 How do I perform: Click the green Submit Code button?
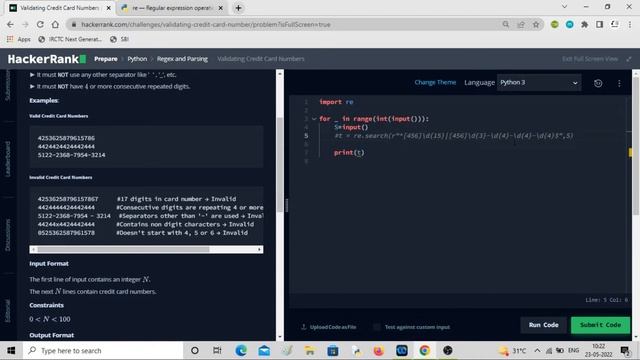click(600, 325)
